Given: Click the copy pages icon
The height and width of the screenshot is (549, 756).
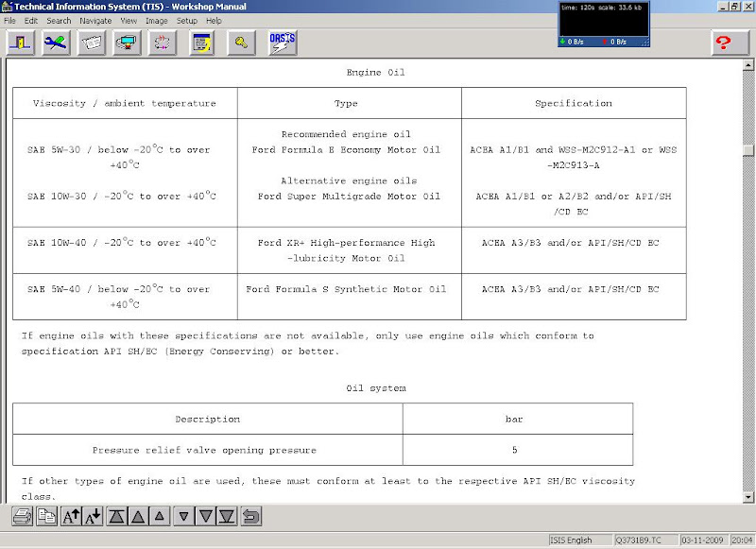Looking at the screenshot, I should 46,517.
